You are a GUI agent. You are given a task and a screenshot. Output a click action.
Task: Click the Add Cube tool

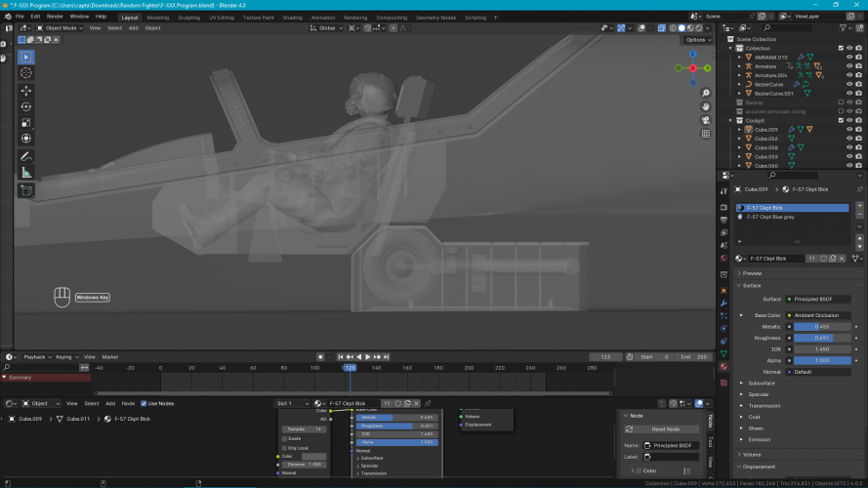pos(26,190)
